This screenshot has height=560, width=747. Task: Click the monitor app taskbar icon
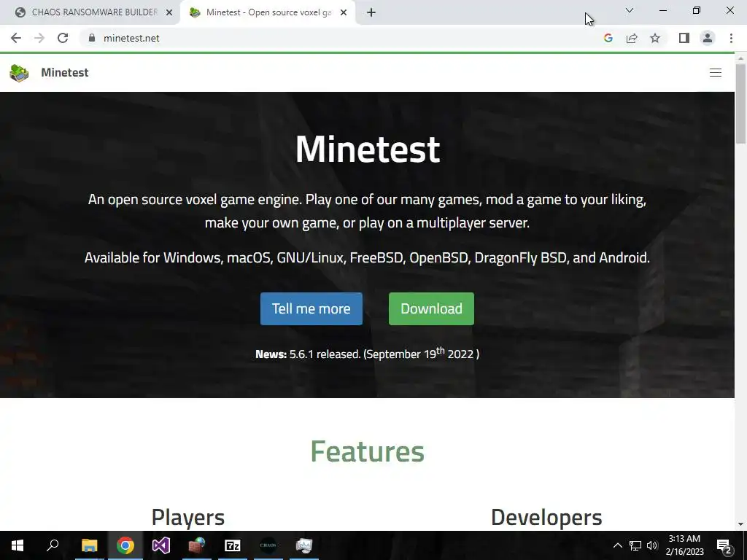coord(304,545)
